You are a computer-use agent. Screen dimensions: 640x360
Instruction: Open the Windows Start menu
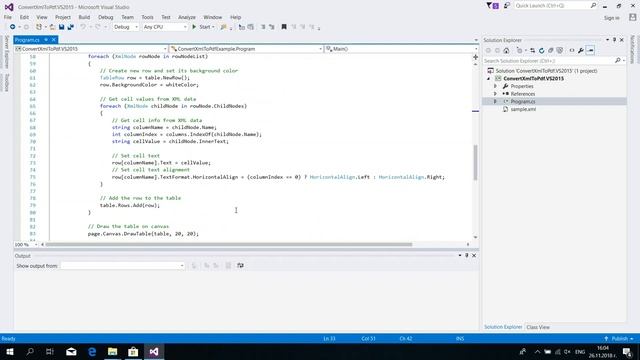pyautogui.click(x=9, y=351)
